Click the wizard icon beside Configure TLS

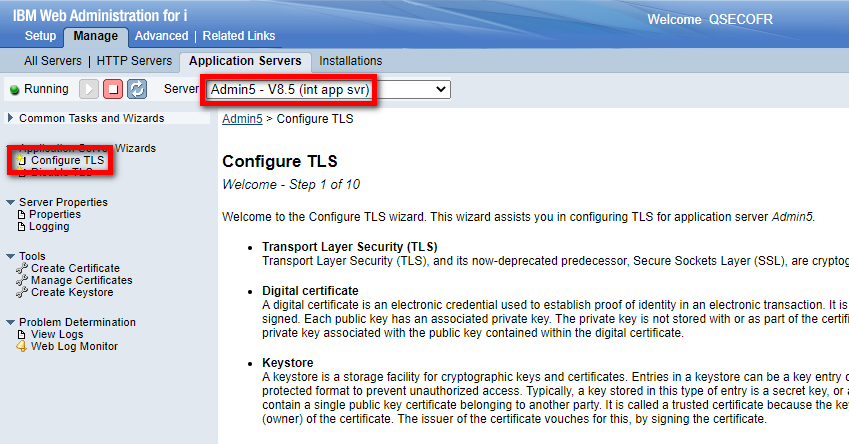tap(21, 160)
